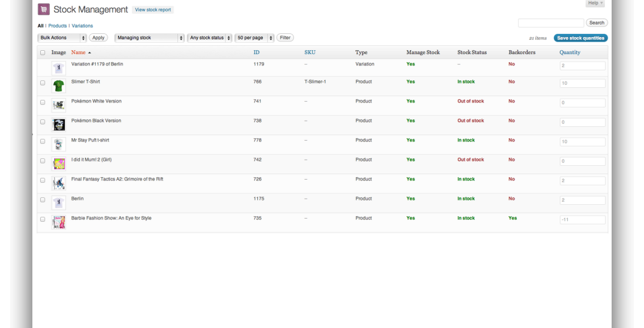
Task: Focus the search text field
Action: tap(551, 23)
